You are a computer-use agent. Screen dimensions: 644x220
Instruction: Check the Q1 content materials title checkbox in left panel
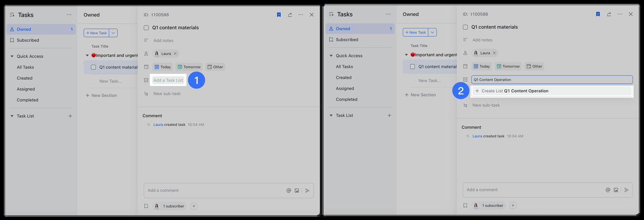[146, 28]
